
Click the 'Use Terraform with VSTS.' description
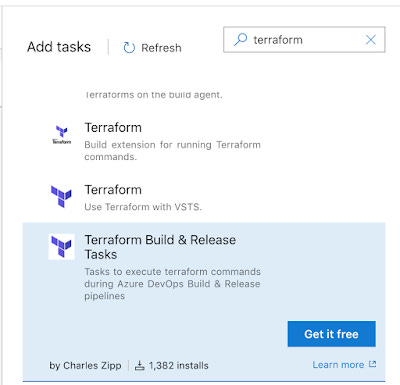(x=143, y=207)
